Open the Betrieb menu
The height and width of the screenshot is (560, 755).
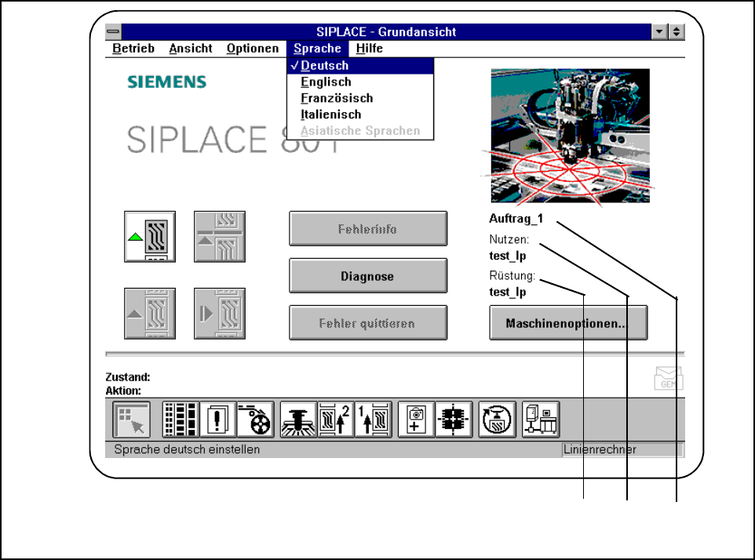133,49
